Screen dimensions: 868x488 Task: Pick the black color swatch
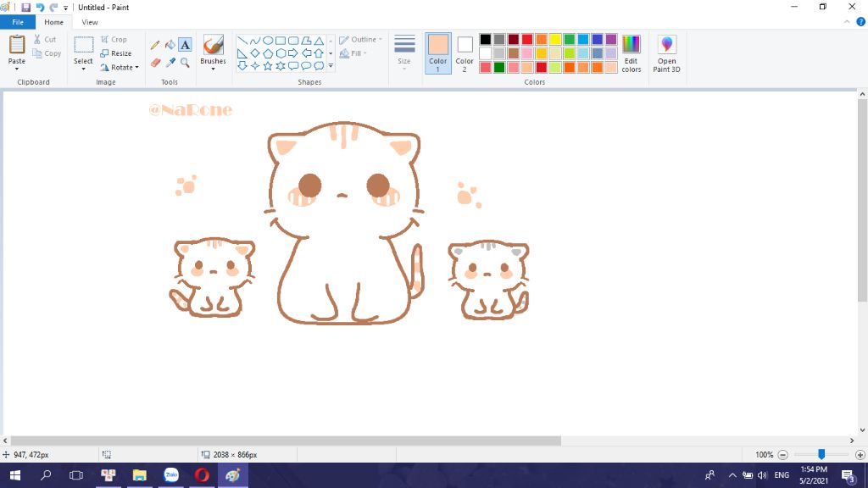(x=486, y=39)
